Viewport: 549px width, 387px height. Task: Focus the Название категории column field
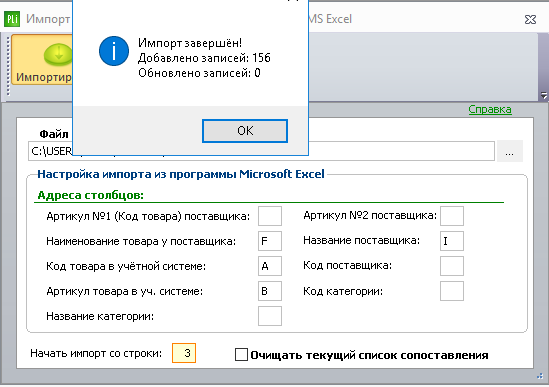point(270,316)
